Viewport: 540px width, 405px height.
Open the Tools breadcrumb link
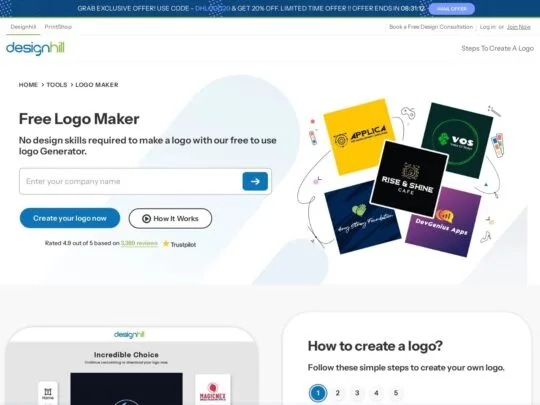pyautogui.click(x=57, y=85)
